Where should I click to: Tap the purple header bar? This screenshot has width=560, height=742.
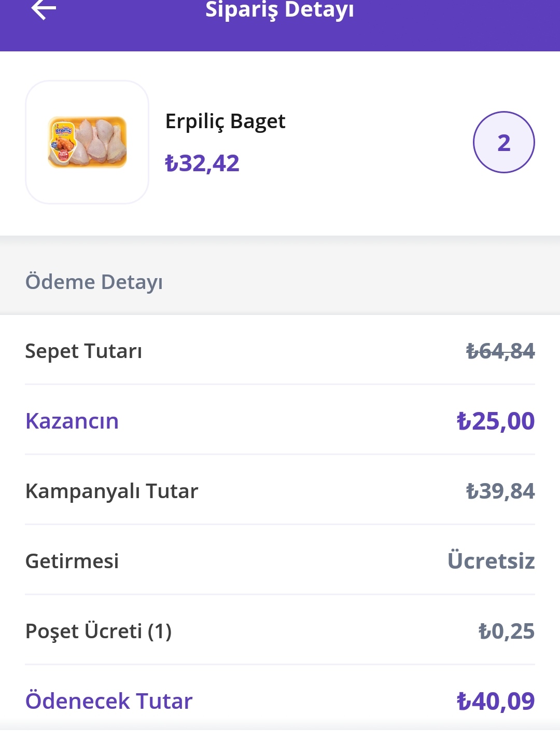(280, 25)
